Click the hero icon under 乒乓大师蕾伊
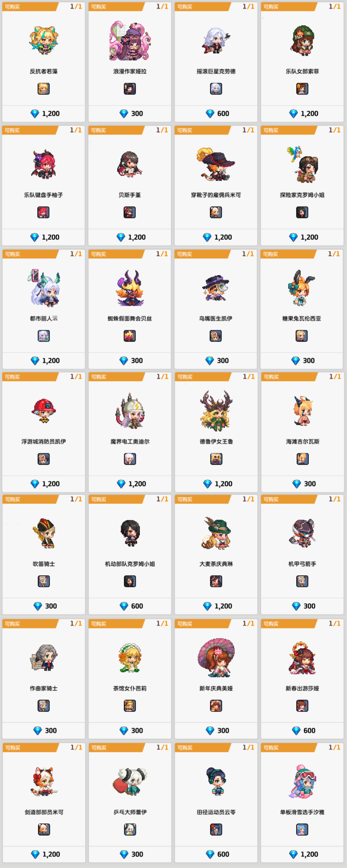347x868 pixels. click(x=130, y=829)
